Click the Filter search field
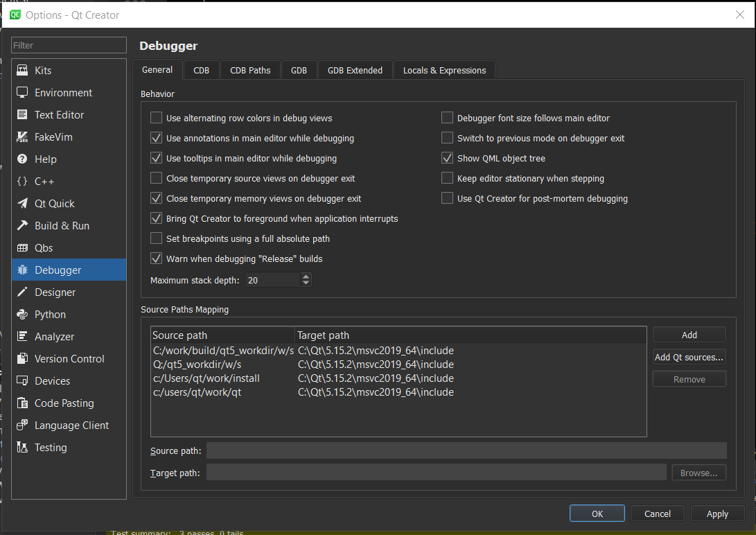The width and height of the screenshot is (756, 535). coord(69,45)
